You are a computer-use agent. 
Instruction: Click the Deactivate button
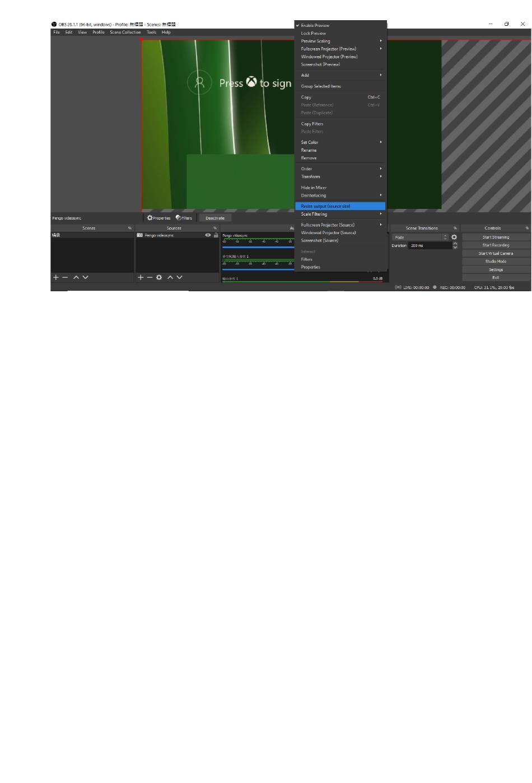coord(215,218)
